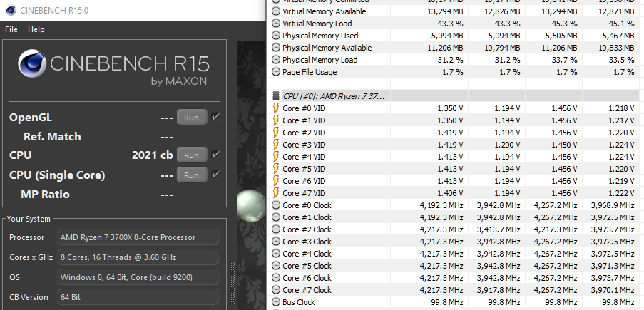Toggle the CPU (Single Core) test checkbox

tap(215, 175)
